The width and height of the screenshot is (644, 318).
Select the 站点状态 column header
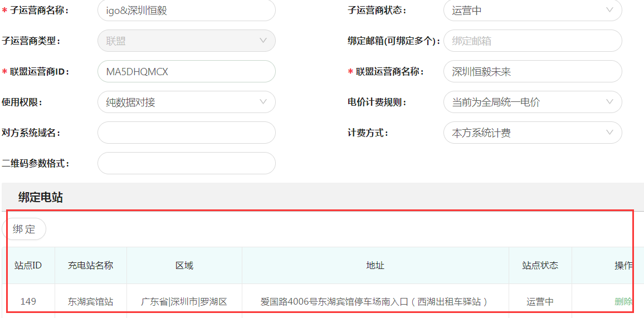(x=540, y=266)
